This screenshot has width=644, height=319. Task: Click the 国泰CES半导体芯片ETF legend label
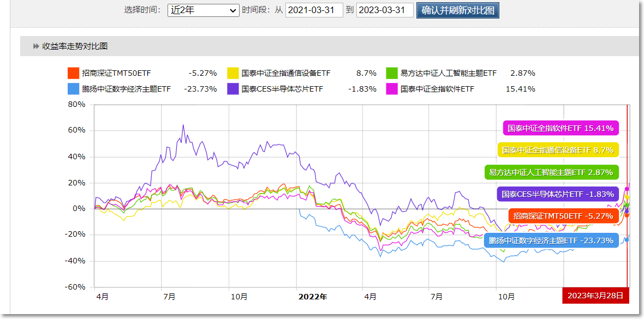pyautogui.click(x=282, y=89)
